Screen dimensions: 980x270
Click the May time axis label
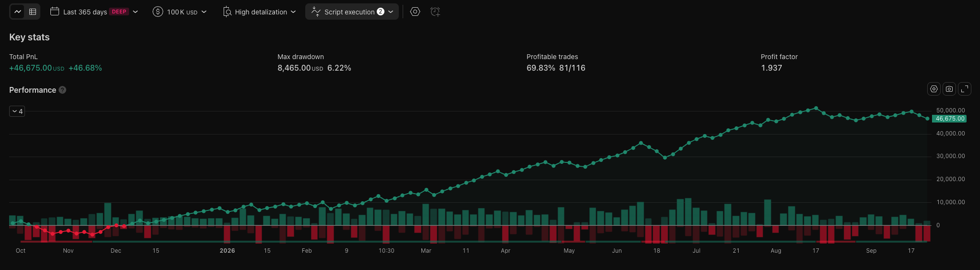(569, 251)
